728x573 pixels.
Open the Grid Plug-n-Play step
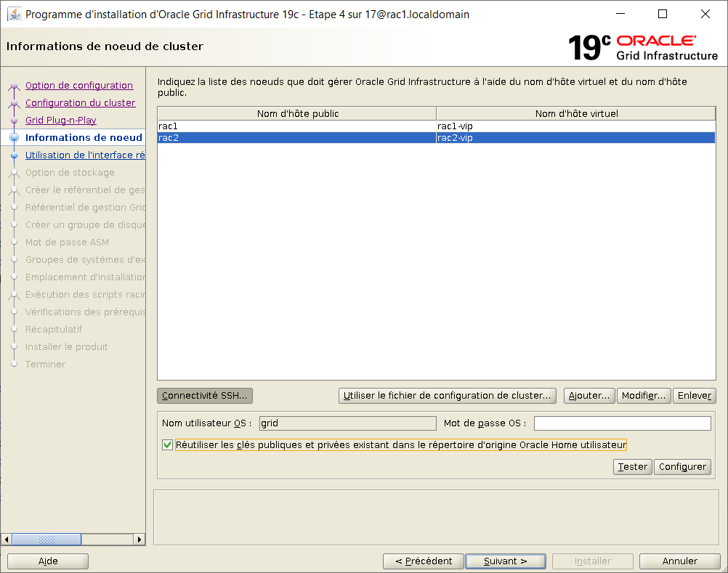(x=61, y=120)
